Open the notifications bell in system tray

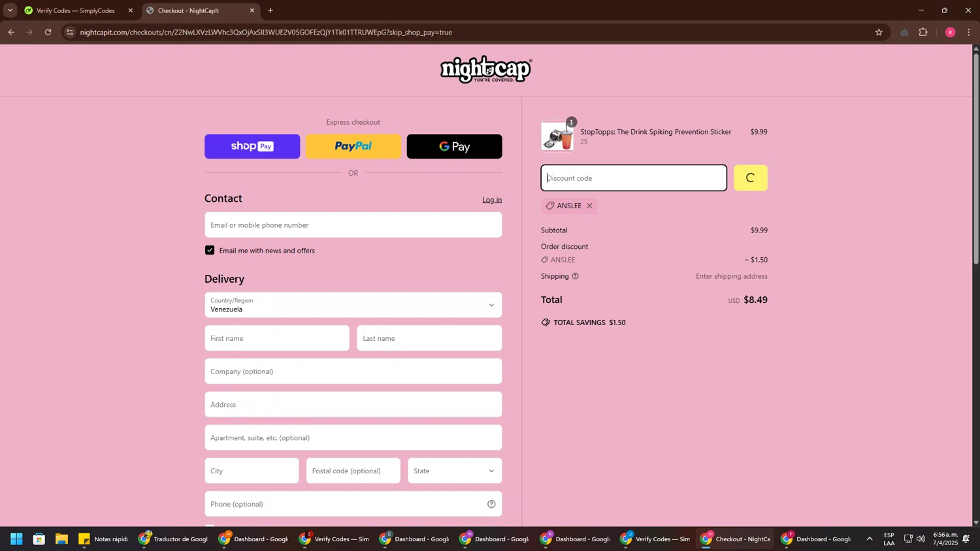966,539
